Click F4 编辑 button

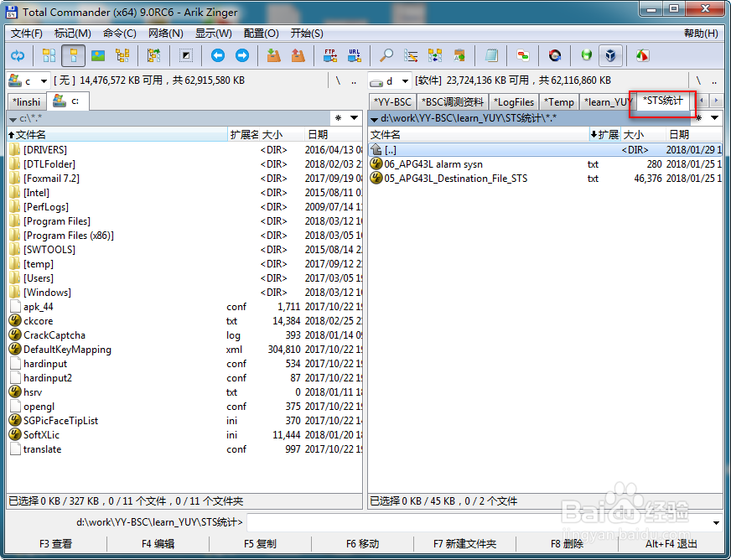(x=158, y=544)
